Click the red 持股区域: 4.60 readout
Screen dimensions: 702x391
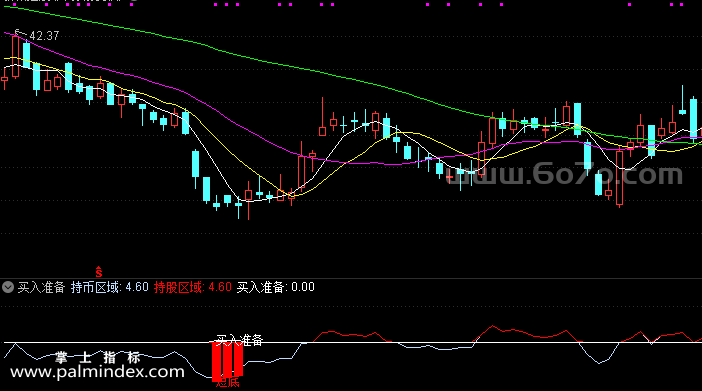(x=193, y=287)
